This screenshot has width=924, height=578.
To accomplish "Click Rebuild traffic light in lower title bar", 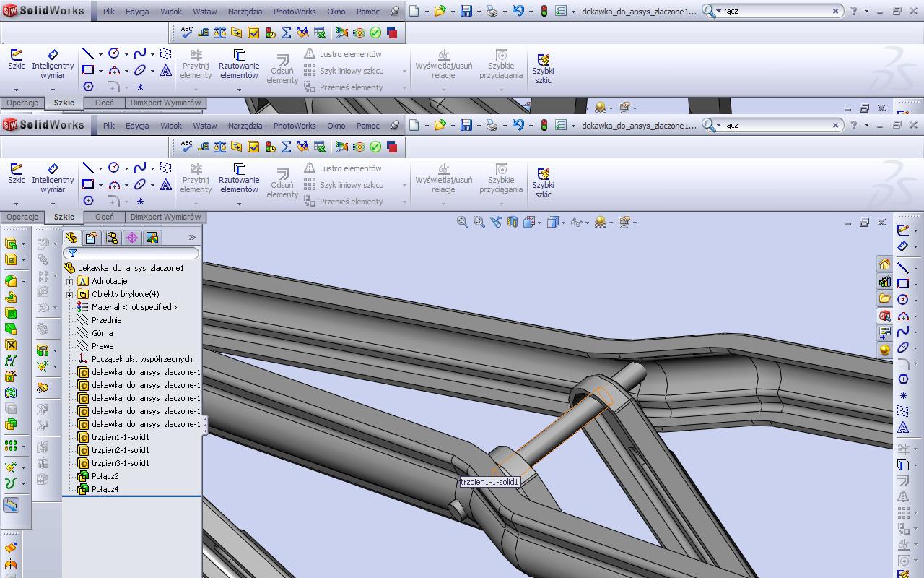I will [544, 125].
